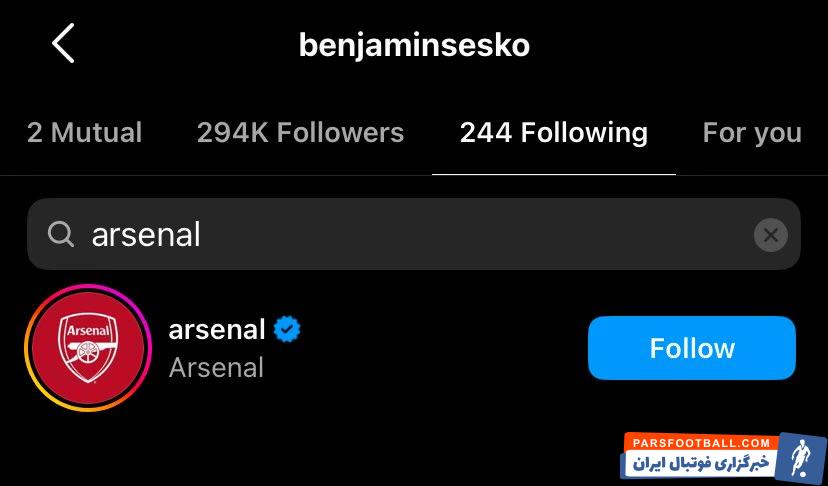Viewport: 828px width, 486px height.
Task: Click the empty area of the arsenal result row
Action: pyautogui.click(x=440, y=348)
